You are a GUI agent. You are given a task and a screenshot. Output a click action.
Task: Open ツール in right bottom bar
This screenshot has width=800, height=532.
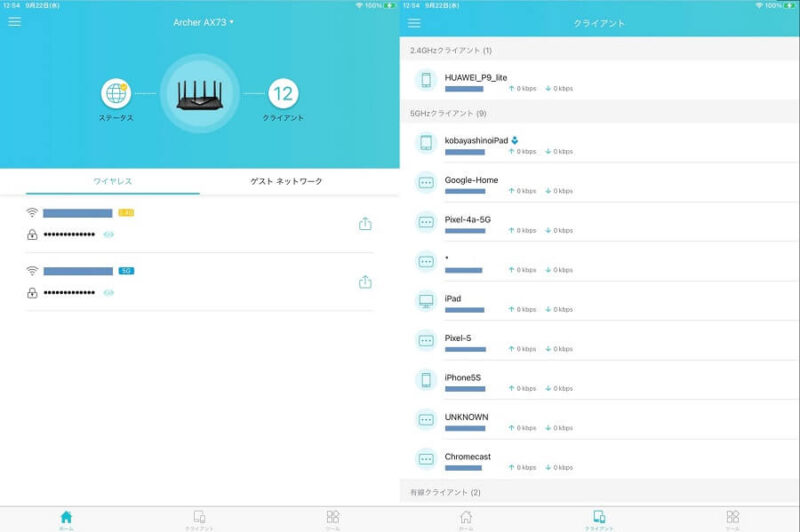733,520
